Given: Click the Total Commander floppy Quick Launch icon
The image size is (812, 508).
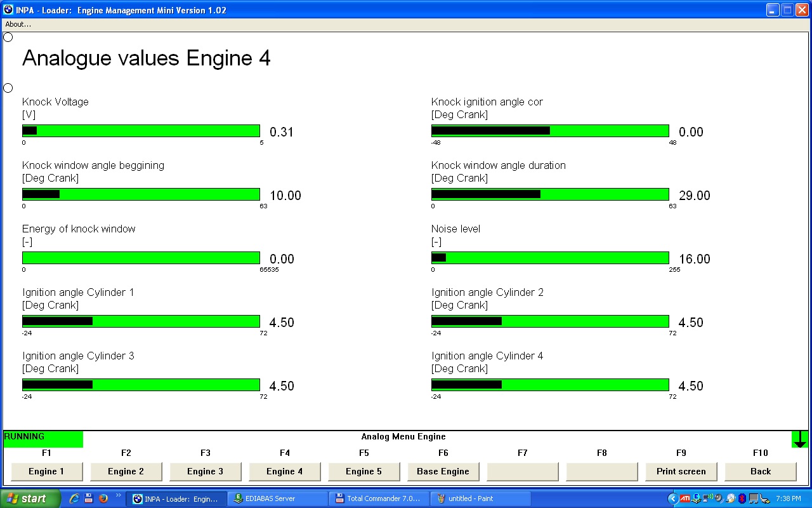Looking at the screenshot, I should [x=89, y=498].
